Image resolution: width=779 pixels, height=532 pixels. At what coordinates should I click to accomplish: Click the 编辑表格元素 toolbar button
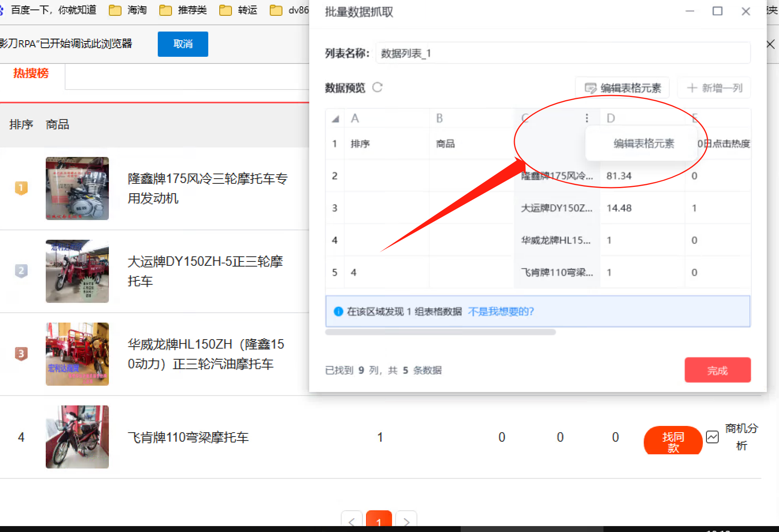[x=622, y=88]
